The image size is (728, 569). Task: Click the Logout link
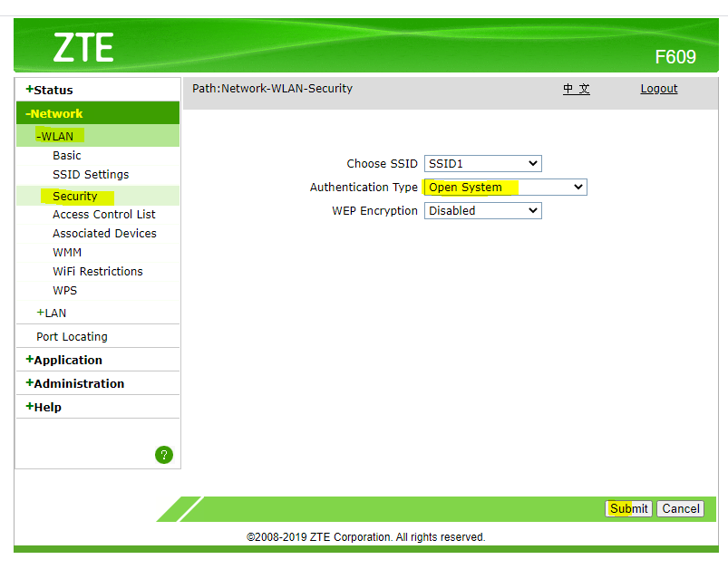[x=659, y=89]
